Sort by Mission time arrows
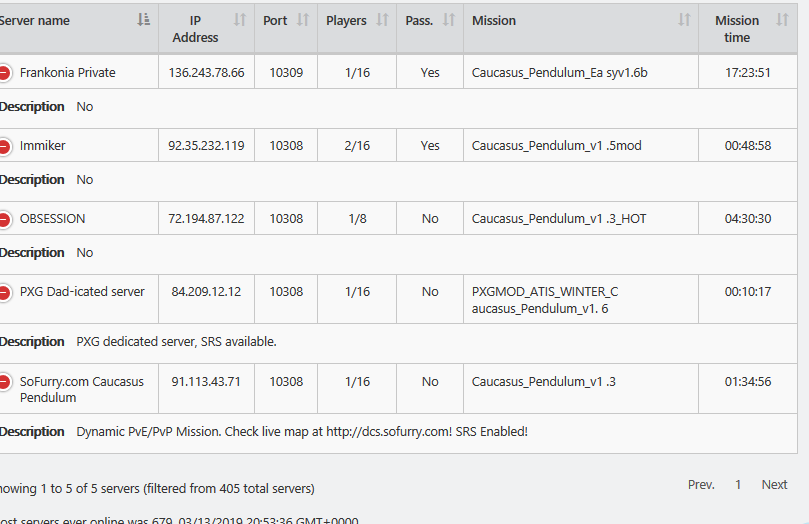The height and width of the screenshot is (524, 809). click(783, 20)
